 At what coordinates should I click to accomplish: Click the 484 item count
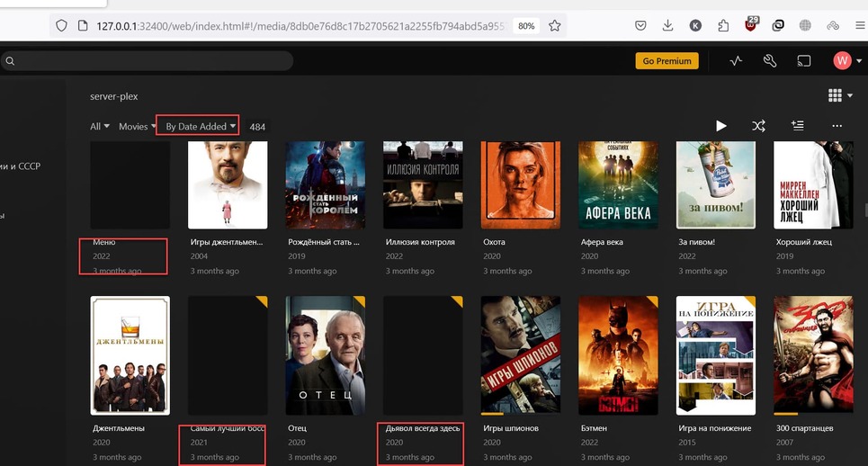[257, 127]
